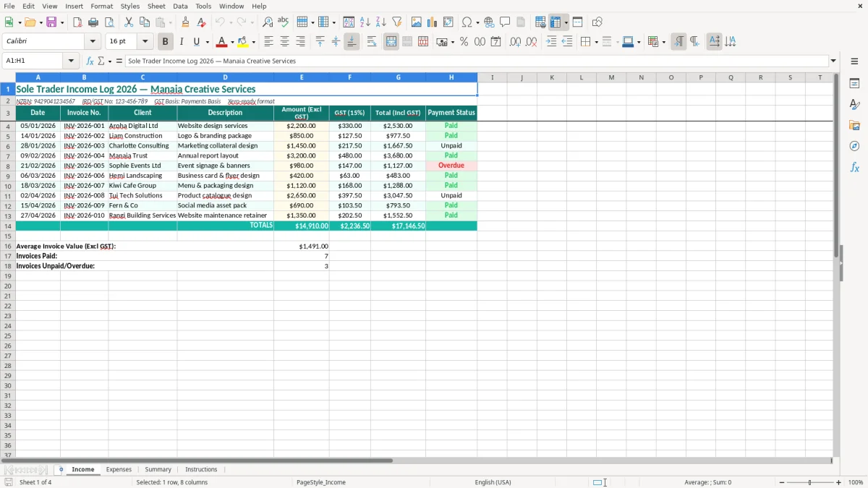Toggle Underline formatting

click(196, 42)
